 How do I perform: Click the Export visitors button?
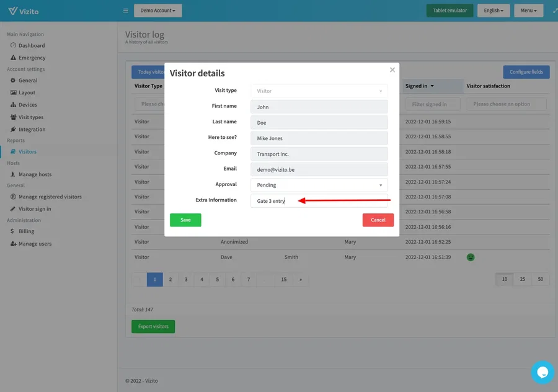153,325
